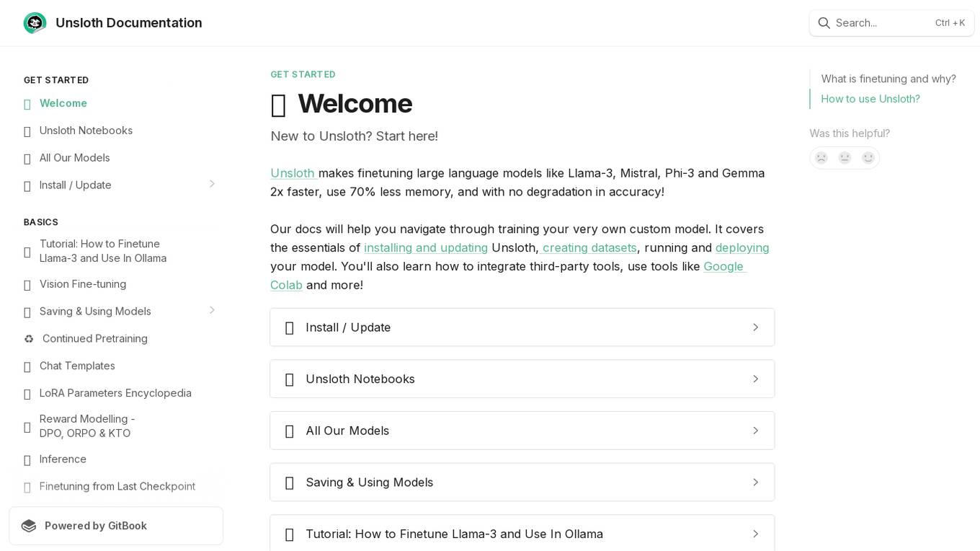Click chevron on Unsloth Notebooks card
Screen dimensions: 980x551
pos(755,379)
